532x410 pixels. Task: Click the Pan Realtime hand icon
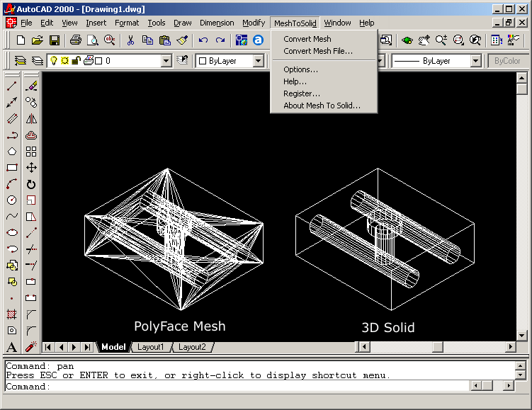(x=425, y=40)
